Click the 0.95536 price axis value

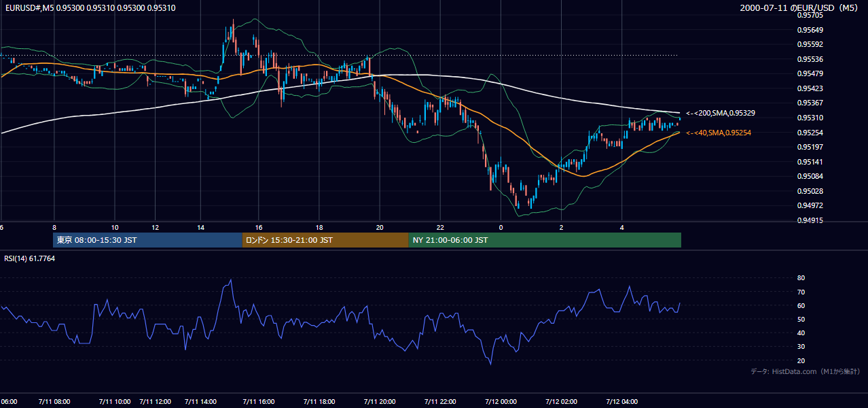810,59
